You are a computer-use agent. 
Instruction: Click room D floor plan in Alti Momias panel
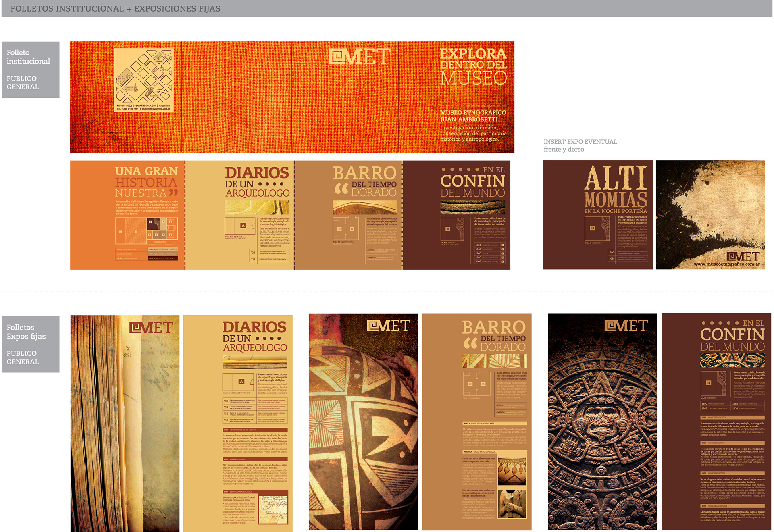[597, 229]
